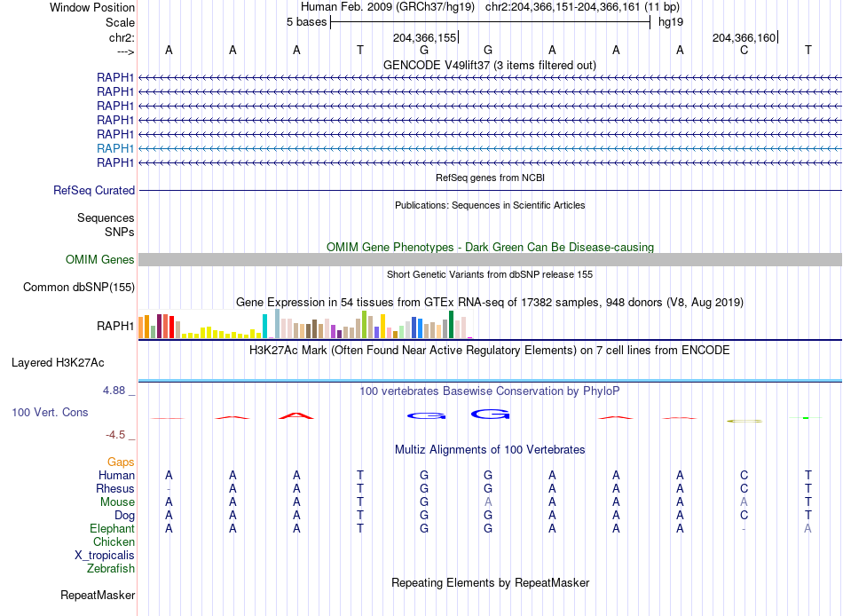
Task: Click the SNPs track label
Action: [120, 232]
